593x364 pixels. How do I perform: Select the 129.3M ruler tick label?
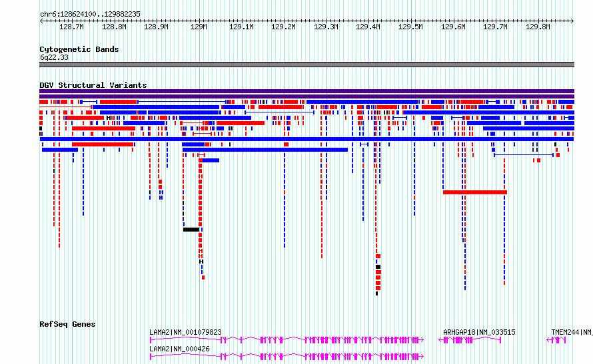click(x=326, y=27)
